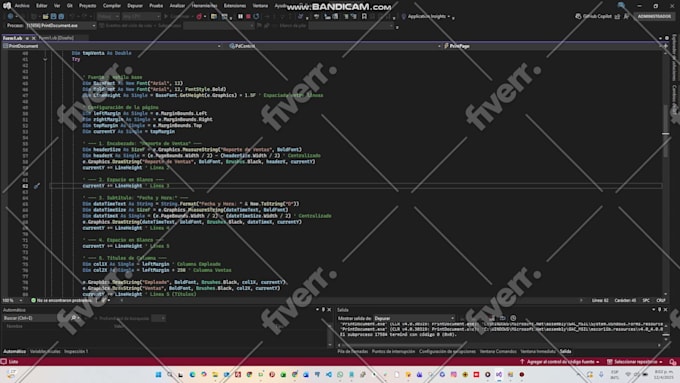Switch to the Pila de llamadas tab

353,351
